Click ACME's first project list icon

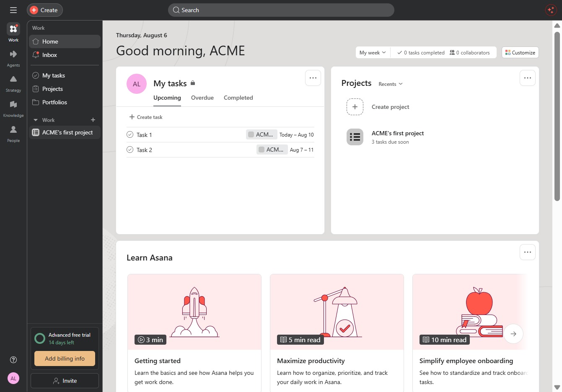point(355,137)
